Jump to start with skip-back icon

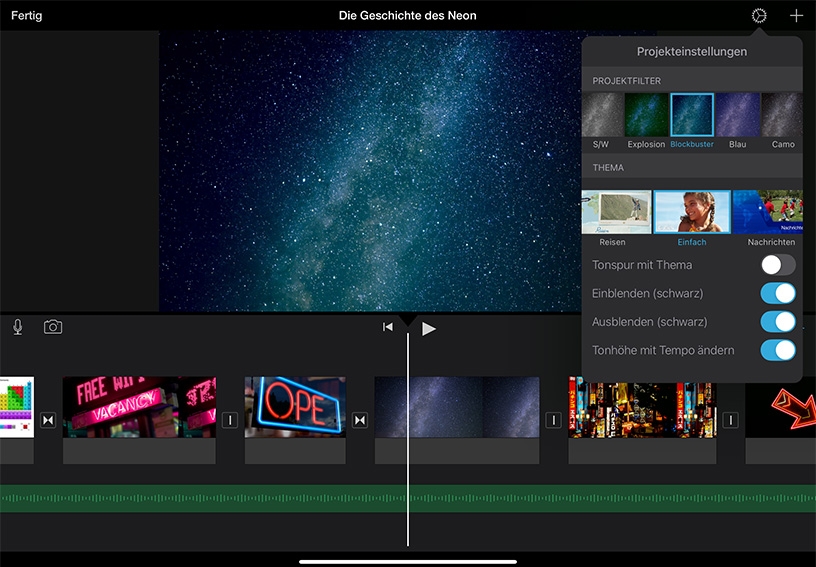click(x=388, y=327)
